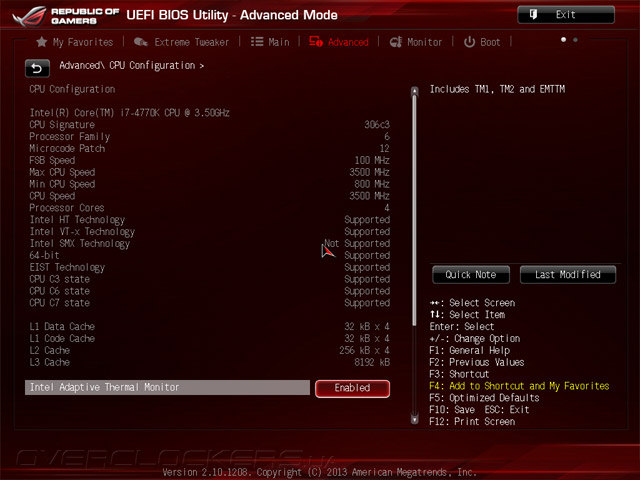Click Intel HT Technology label
The image size is (640, 480).
click(x=77, y=220)
